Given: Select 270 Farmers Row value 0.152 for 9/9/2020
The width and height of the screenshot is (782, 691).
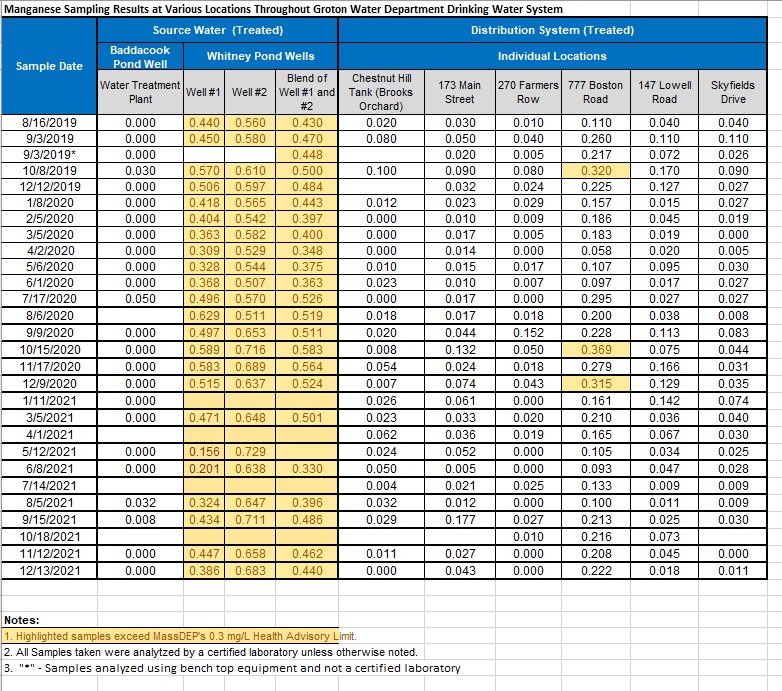Looking at the screenshot, I should tap(528, 333).
